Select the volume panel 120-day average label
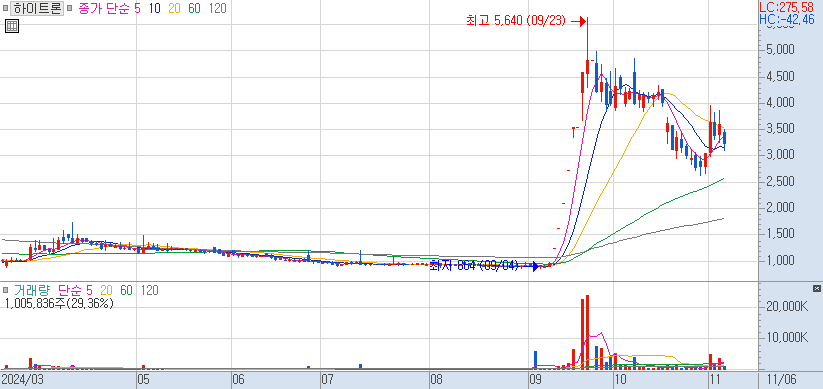823x389 pixels. coord(150,290)
